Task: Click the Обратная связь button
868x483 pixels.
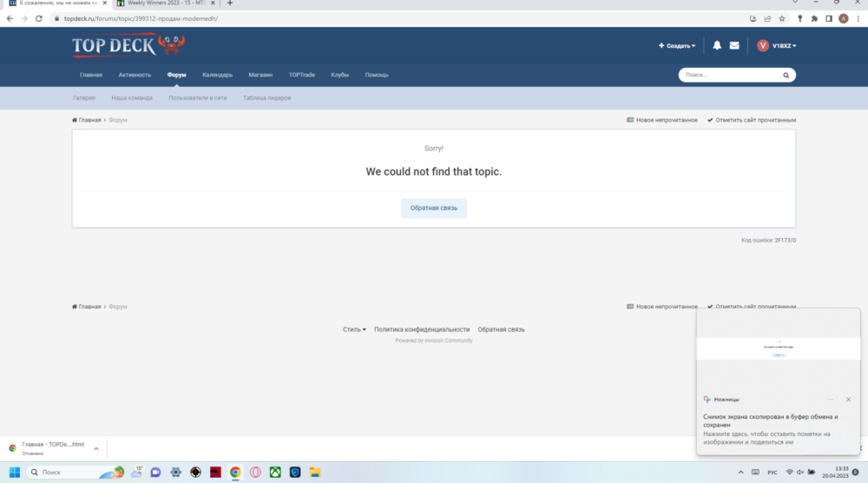Action: click(433, 208)
